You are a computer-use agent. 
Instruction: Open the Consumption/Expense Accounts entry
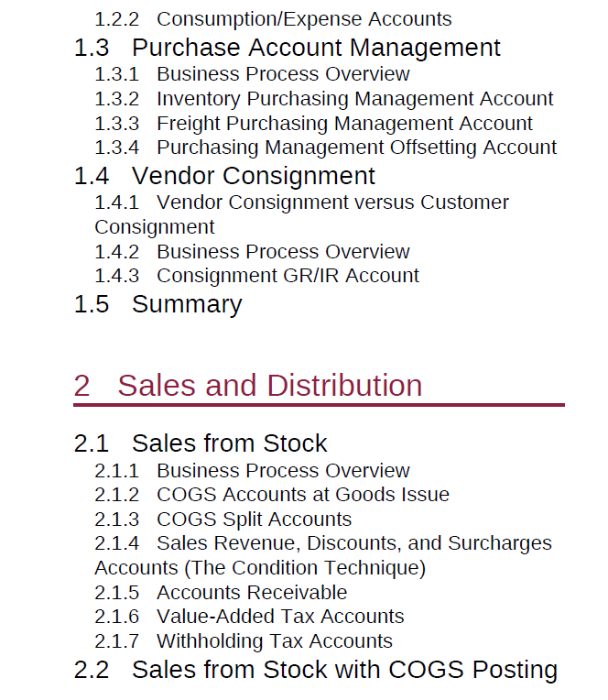point(273,19)
